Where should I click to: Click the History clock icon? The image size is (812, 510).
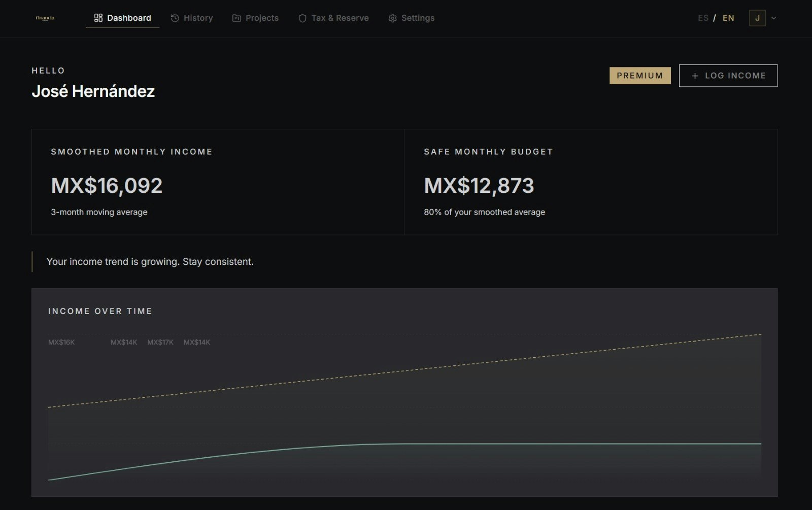point(175,18)
